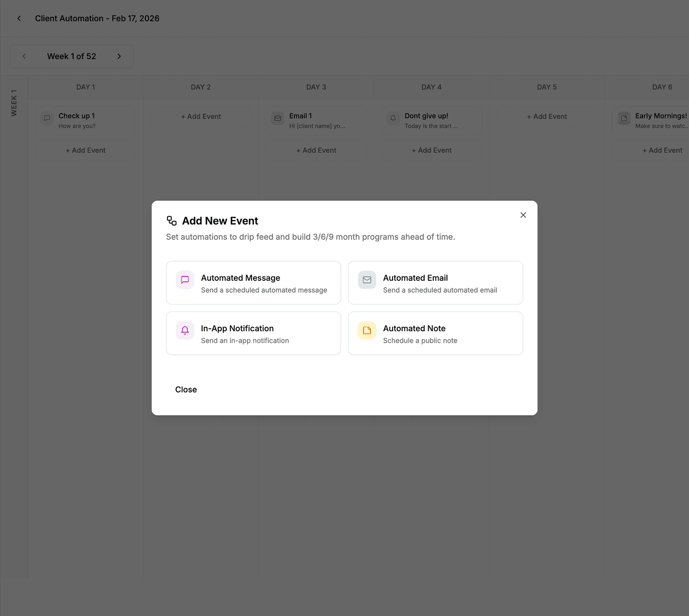The image size is (689, 616).
Task: Click the 'Set automations to drip feed' description
Action: click(311, 237)
